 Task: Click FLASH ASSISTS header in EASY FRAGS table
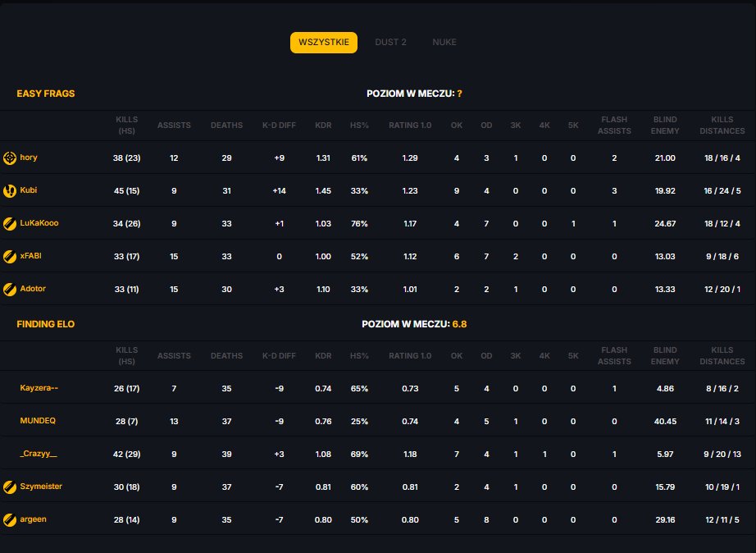[x=614, y=125]
